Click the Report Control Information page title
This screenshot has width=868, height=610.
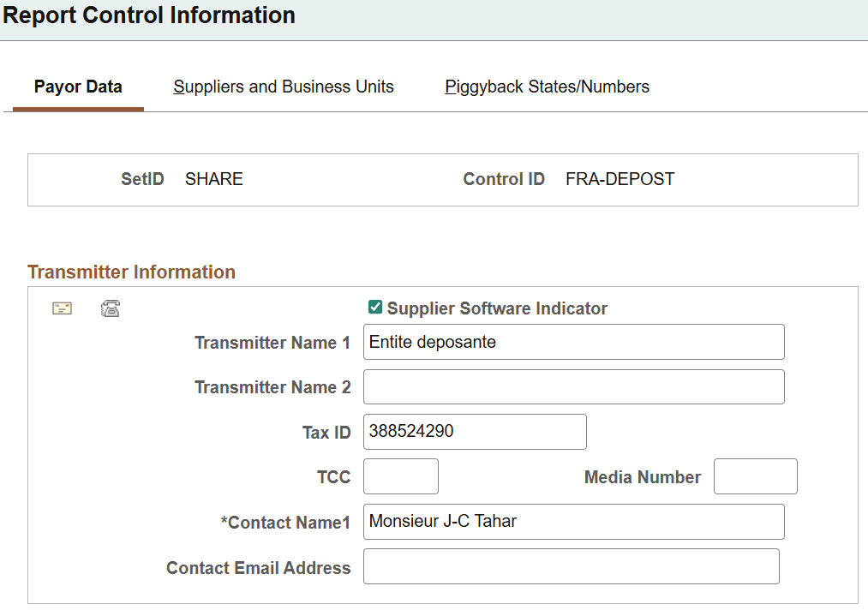pos(149,15)
